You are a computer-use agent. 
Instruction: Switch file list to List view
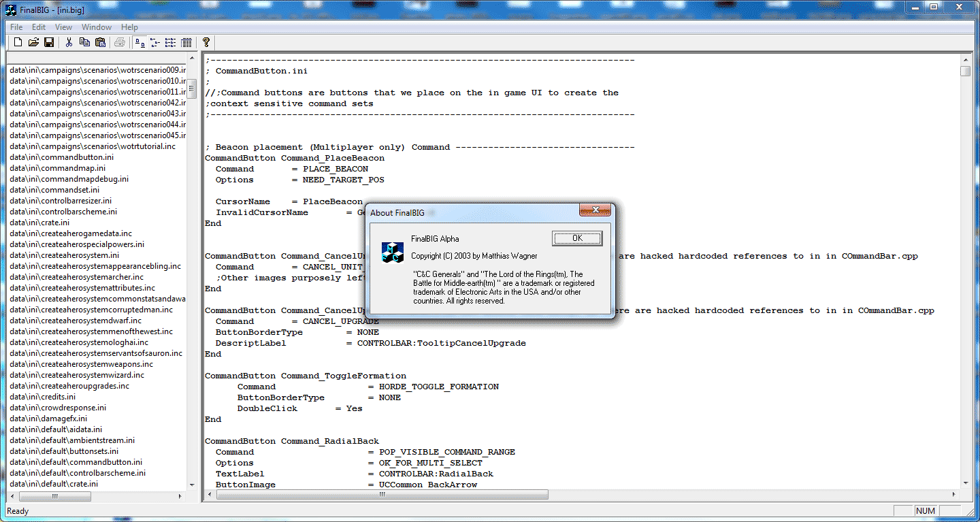(171, 42)
